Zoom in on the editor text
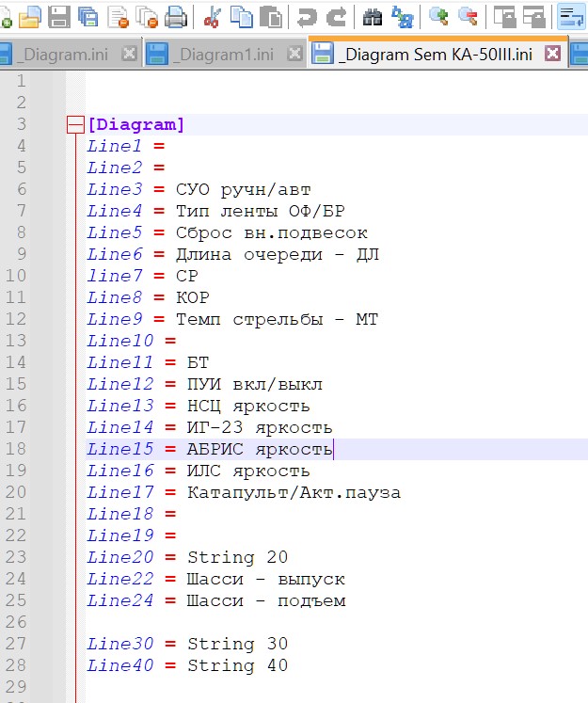The height and width of the screenshot is (703, 588). click(438, 17)
